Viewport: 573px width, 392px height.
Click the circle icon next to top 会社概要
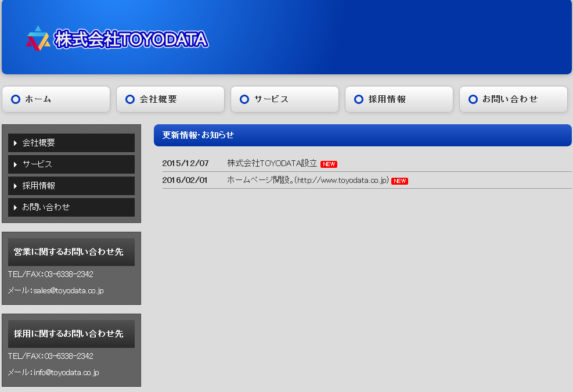coord(130,99)
